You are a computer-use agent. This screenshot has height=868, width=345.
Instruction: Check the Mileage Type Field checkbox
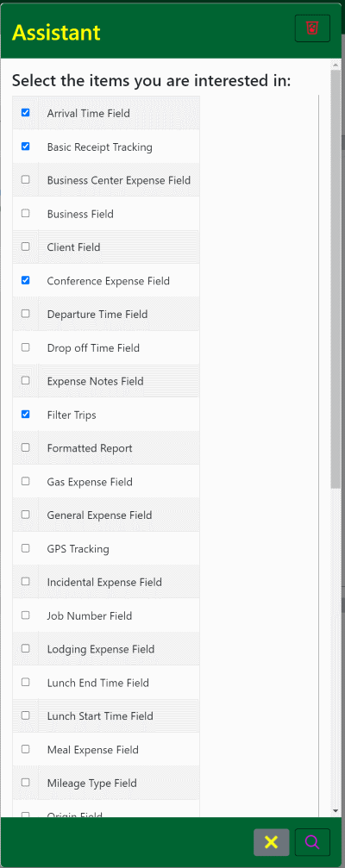[26, 782]
